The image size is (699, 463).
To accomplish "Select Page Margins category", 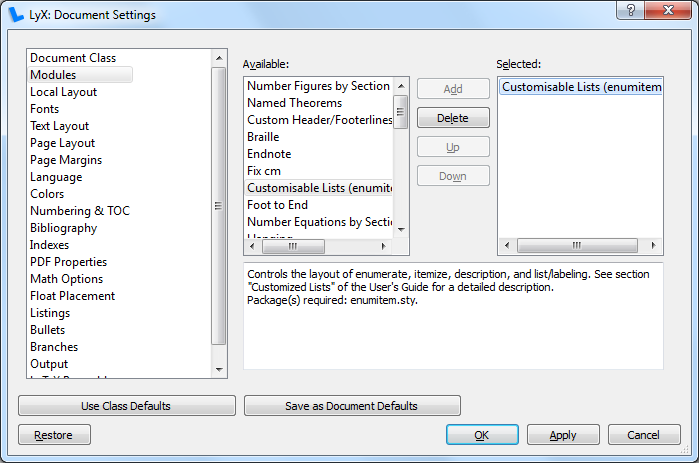I will (66, 160).
